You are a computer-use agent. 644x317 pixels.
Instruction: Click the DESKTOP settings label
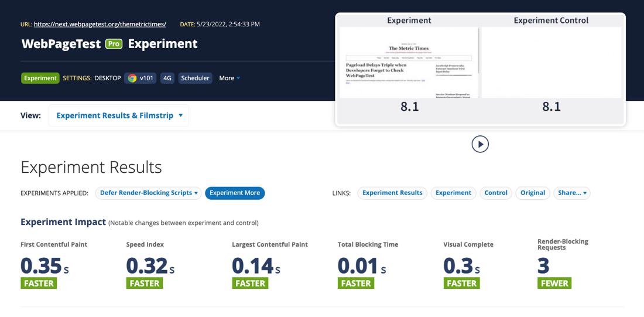click(108, 78)
